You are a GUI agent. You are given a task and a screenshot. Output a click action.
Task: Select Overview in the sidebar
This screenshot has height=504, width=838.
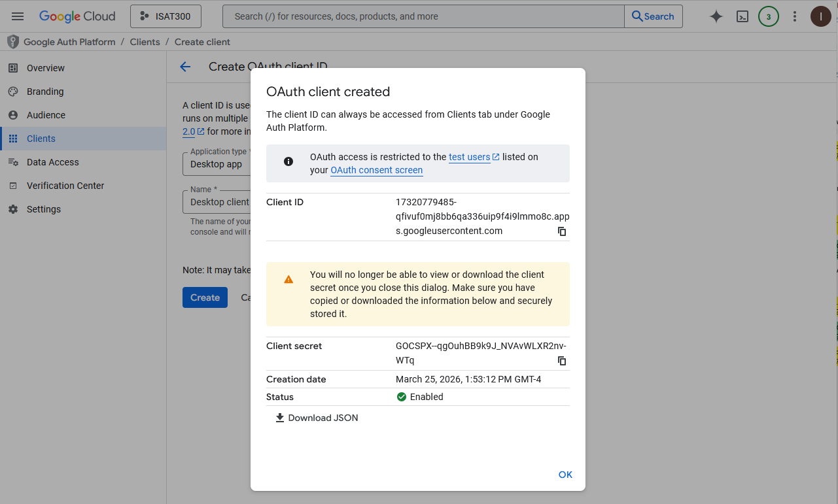click(45, 68)
